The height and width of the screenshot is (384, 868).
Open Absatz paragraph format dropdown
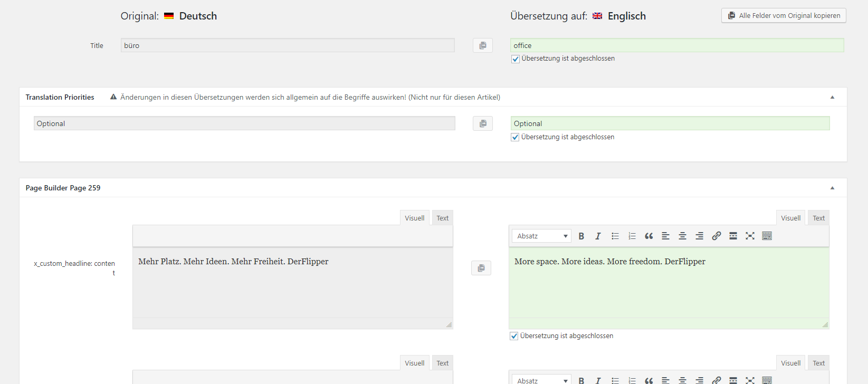pyautogui.click(x=541, y=236)
